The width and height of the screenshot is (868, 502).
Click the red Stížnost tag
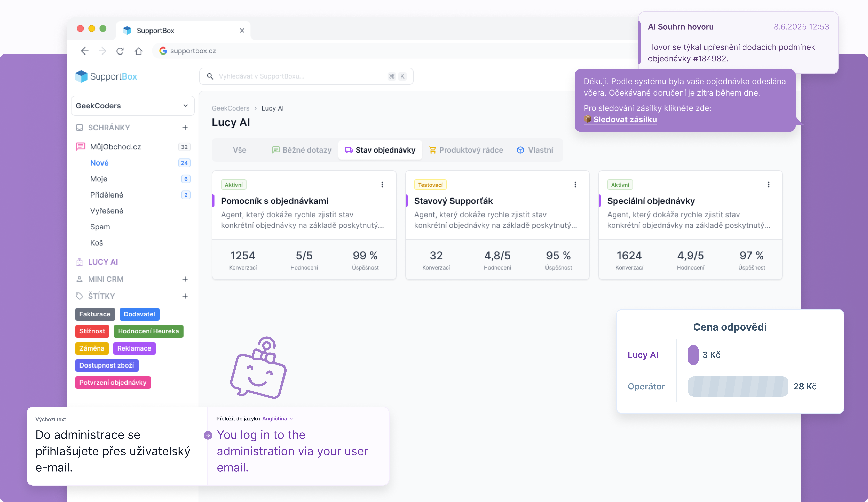(92, 331)
